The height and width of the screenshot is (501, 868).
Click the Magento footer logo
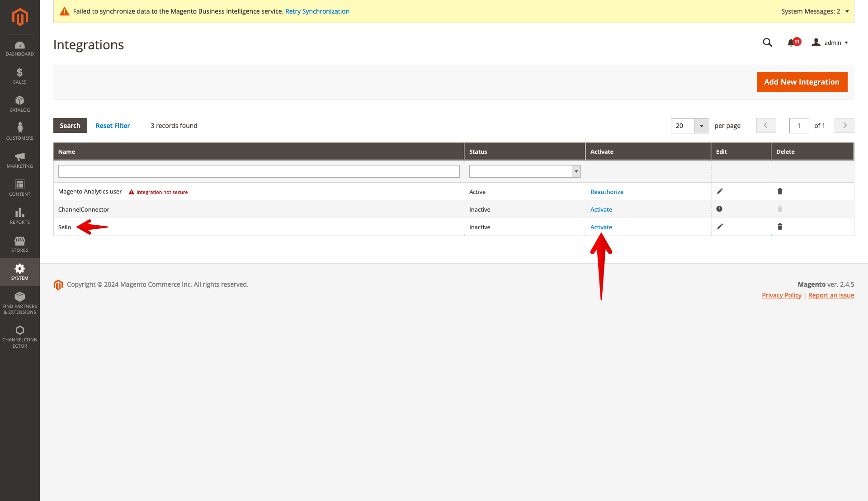point(58,284)
